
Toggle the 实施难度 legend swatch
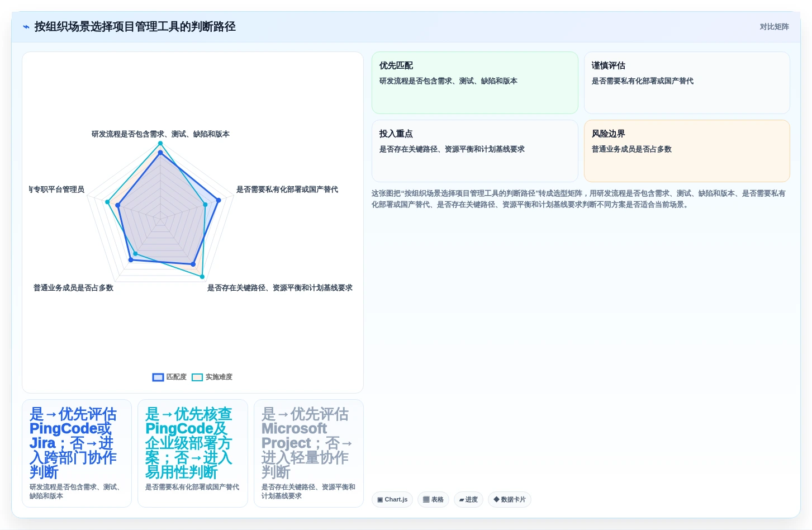[197, 377]
